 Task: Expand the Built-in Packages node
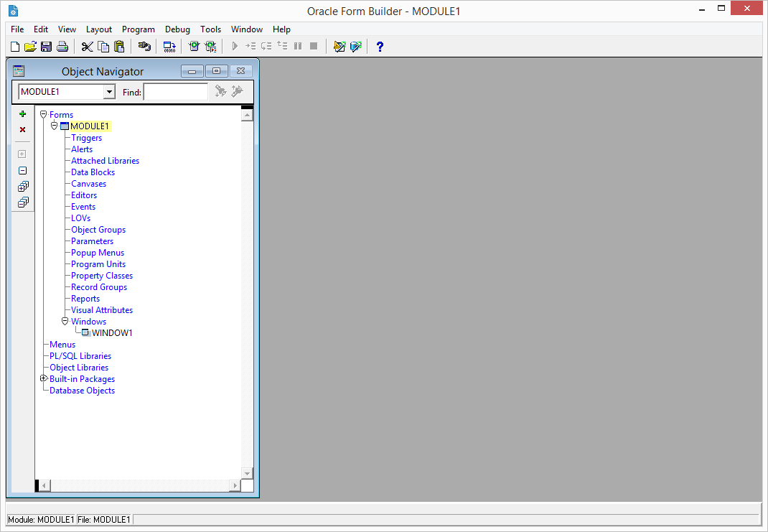point(44,378)
